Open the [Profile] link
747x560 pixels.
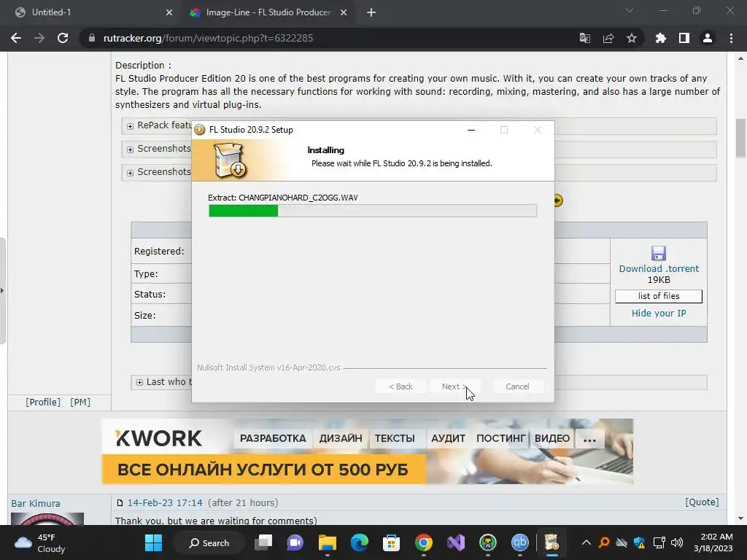tap(43, 402)
